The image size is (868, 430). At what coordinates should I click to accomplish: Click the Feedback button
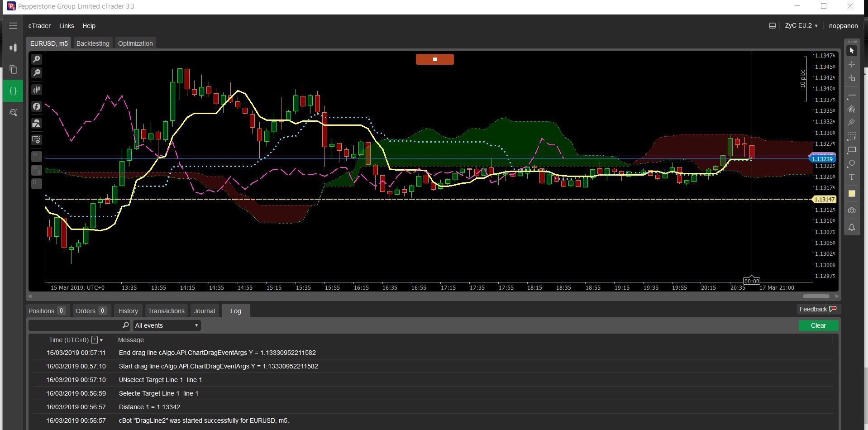tap(818, 309)
